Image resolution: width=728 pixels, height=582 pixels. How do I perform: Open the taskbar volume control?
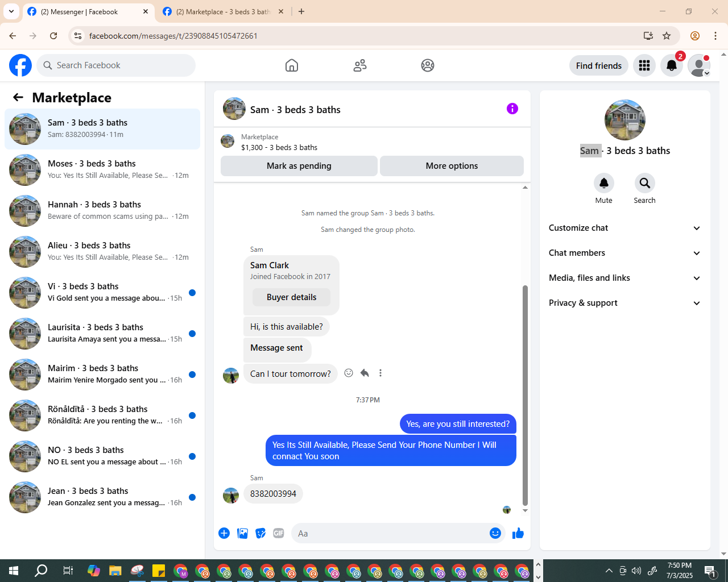click(x=636, y=571)
